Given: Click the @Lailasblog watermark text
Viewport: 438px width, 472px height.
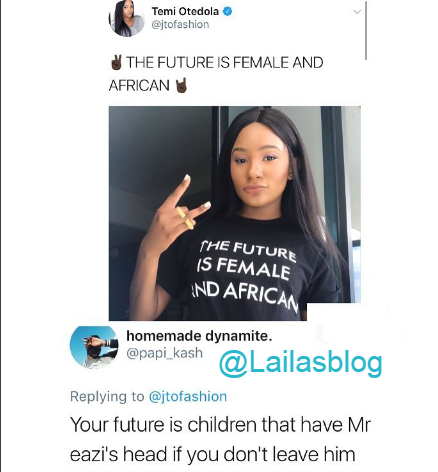Looking at the screenshot, I should pyautogui.click(x=300, y=363).
